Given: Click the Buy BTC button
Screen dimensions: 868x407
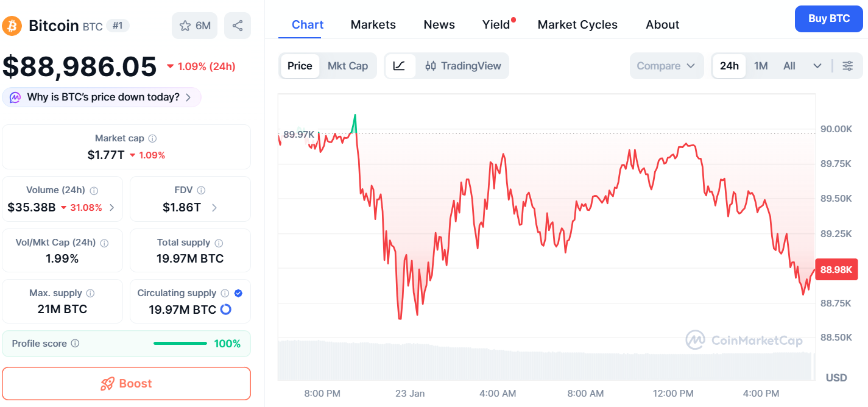Looking at the screenshot, I should click(829, 18).
